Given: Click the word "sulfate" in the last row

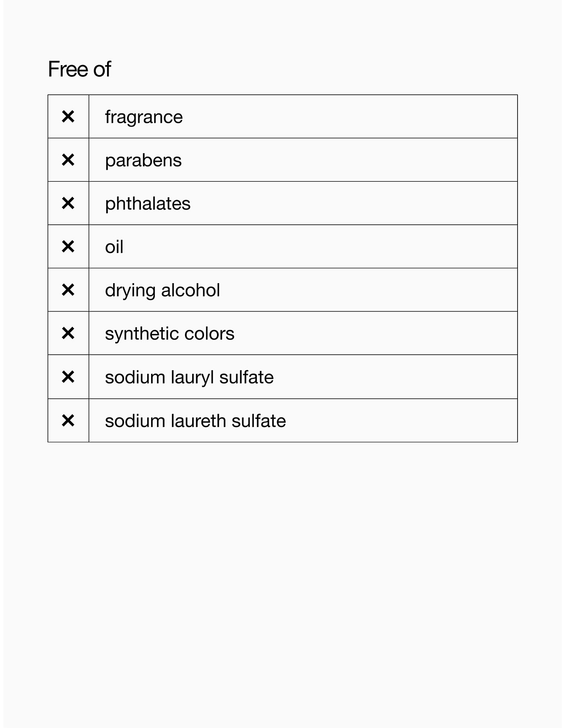Looking at the screenshot, I should (259, 421).
